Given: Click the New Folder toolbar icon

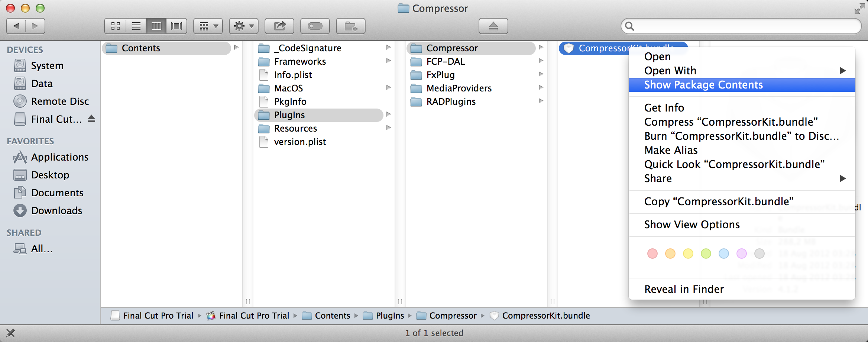Looking at the screenshot, I should point(351,26).
